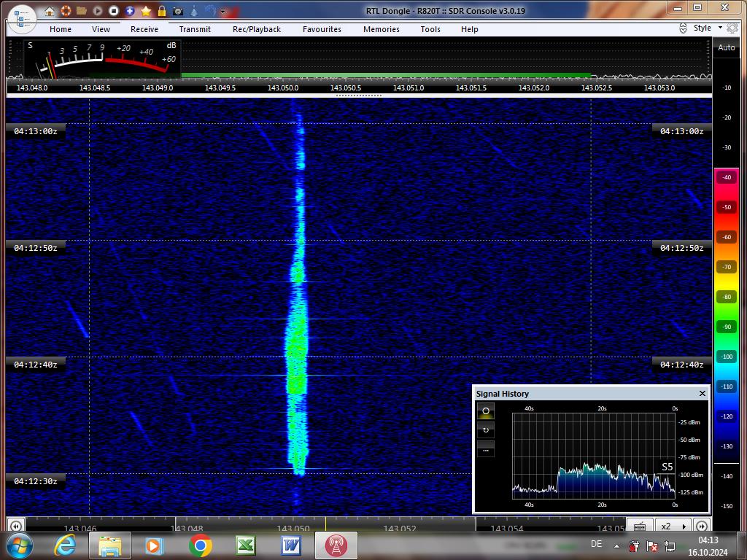Open media player from taskbar
The width and height of the screenshot is (747, 560).
(x=155, y=545)
